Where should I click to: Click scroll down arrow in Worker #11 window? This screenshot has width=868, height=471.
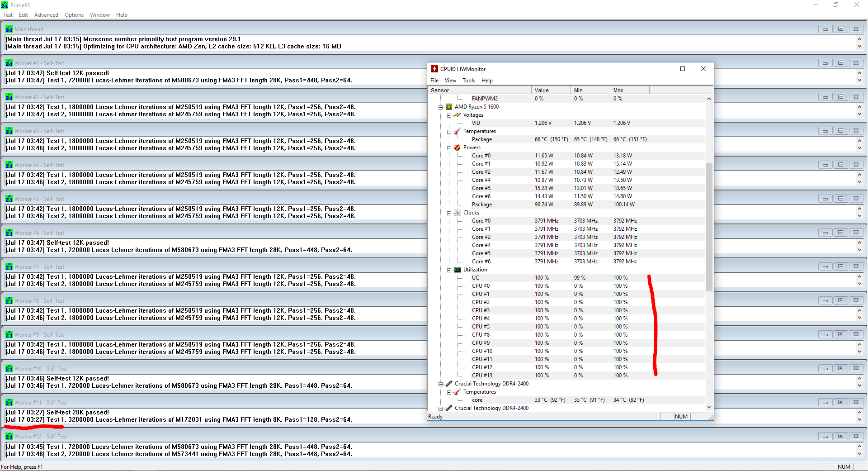click(x=859, y=420)
